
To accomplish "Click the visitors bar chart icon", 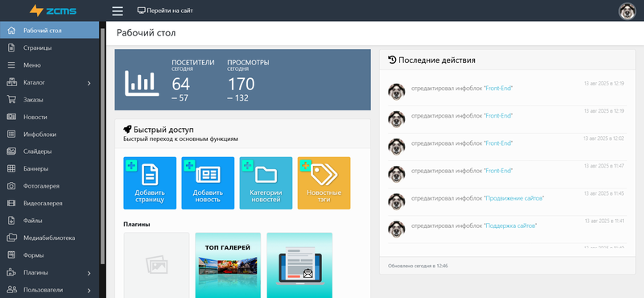I will click(x=142, y=84).
